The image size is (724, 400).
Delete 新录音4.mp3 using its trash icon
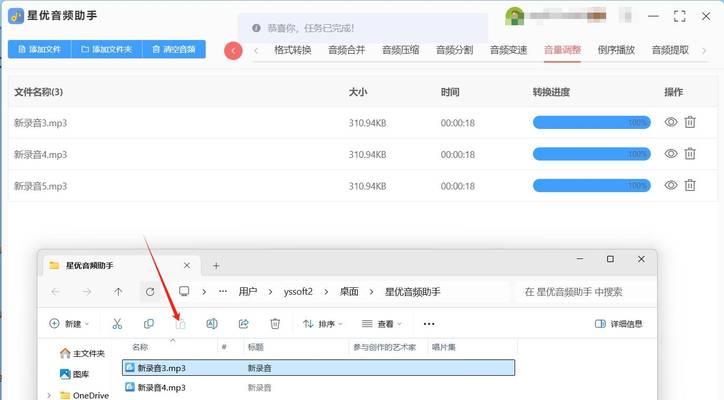click(x=690, y=153)
